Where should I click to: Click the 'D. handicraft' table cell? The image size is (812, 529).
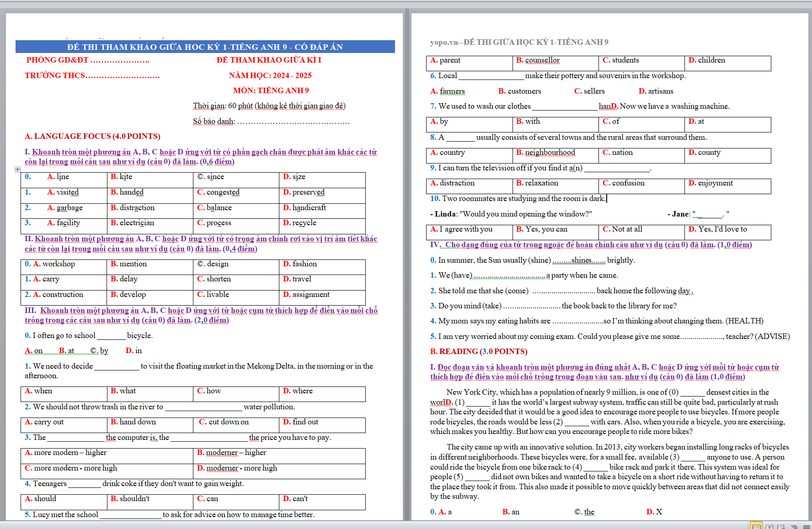coord(322,211)
